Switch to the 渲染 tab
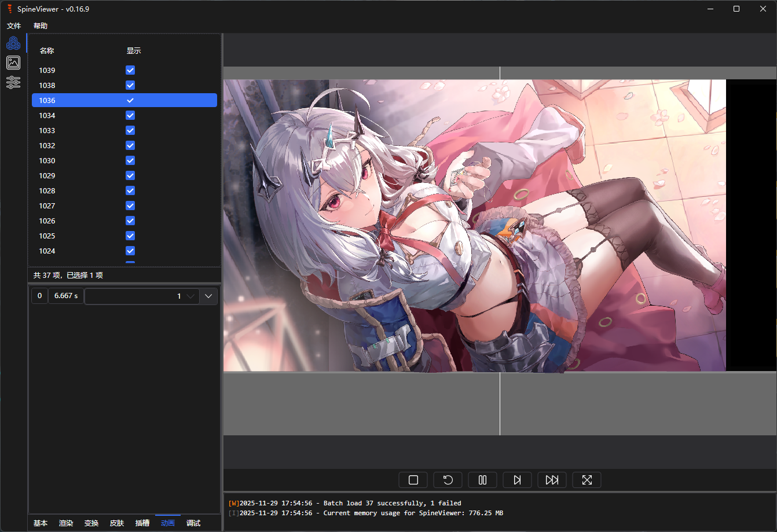777x532 pixels. tap(66, 523)
